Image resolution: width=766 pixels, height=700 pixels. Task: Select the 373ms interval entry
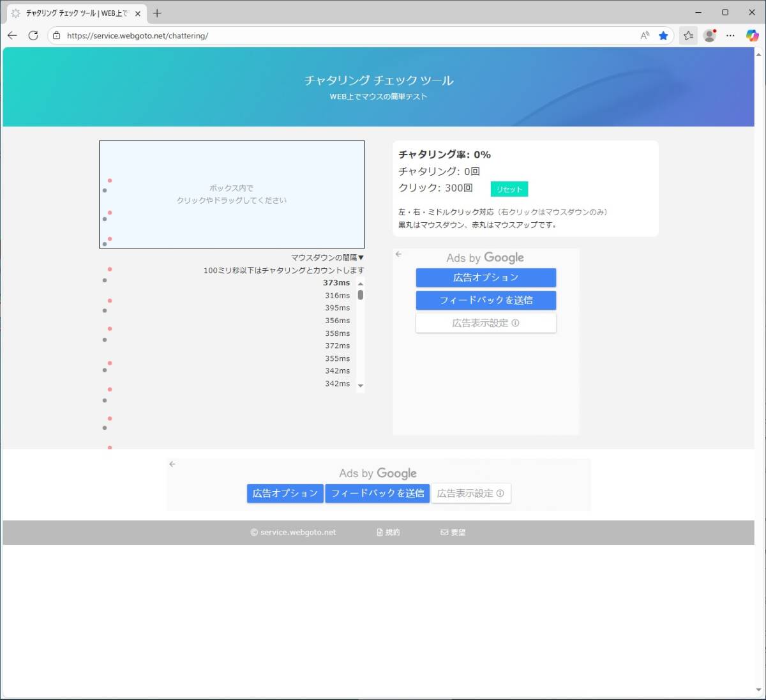(x=336, y=283)
